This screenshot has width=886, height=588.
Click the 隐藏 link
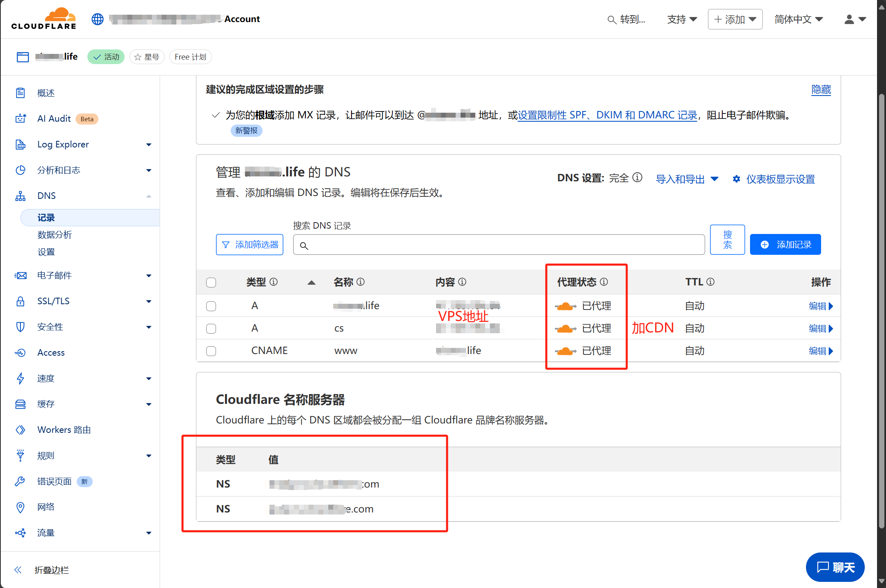(821, 90)
